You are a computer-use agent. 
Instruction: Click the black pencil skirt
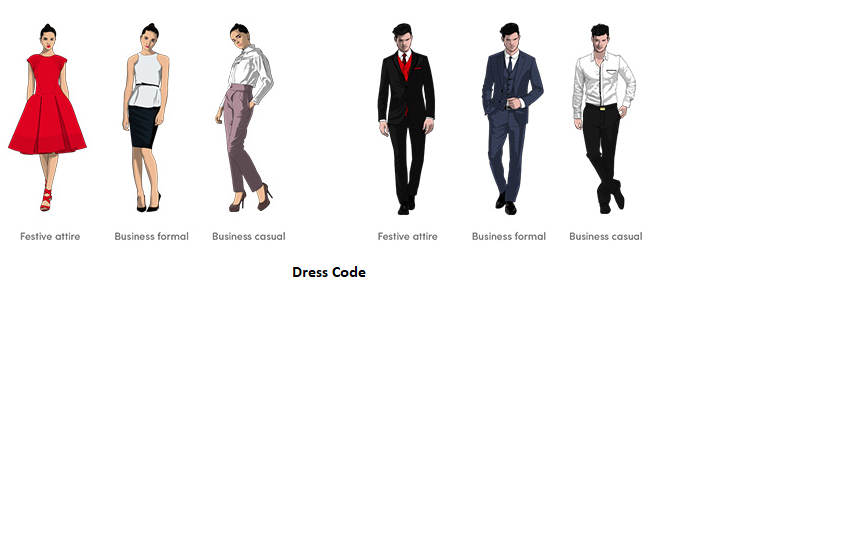pyautogui.click(x=143, y=125)
